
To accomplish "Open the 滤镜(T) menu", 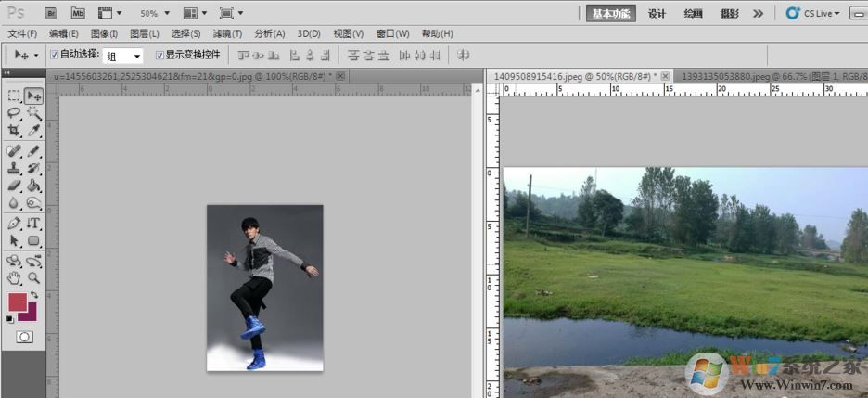I will (x=228, y=34).
